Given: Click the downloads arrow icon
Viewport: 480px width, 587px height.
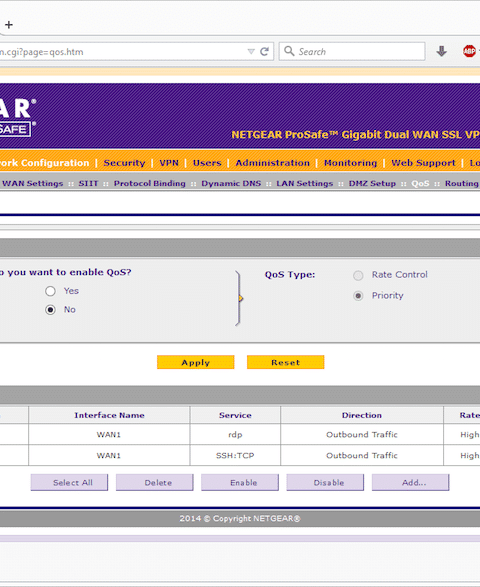Looking at the screenshot, I should click(442, 51).
